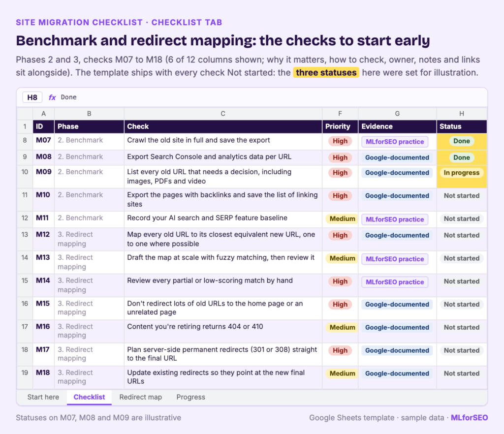This screenshot has height=434, width=504.
Task: Open Not started status for M11
Action: (462, 219)
